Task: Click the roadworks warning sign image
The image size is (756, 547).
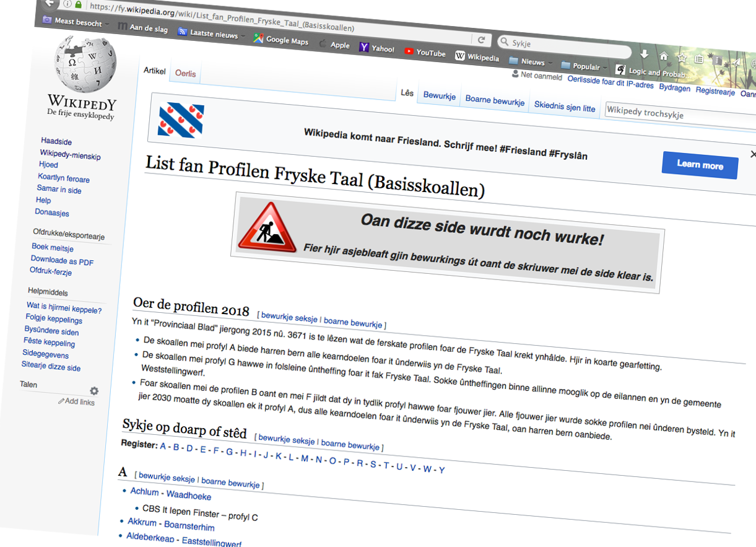Action: 268,227
